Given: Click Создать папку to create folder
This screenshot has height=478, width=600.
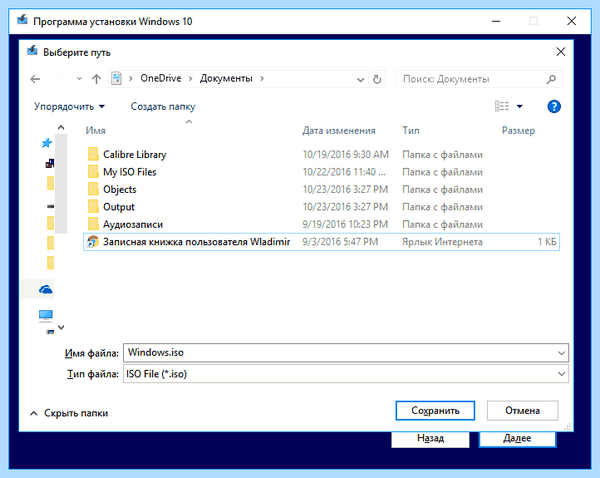Looking at the screenshot, I should tap(163, 106).
